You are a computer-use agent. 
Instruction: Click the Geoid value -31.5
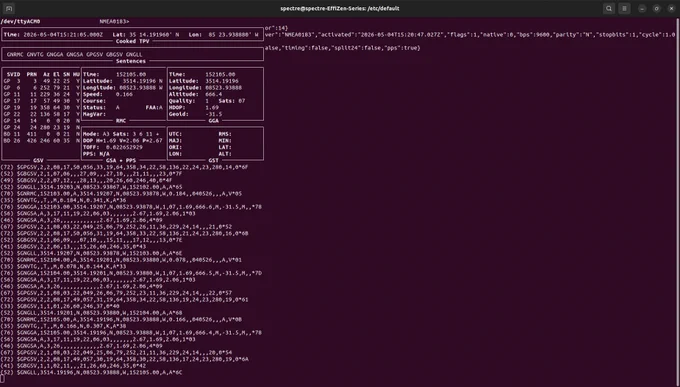tap(213, 114)
